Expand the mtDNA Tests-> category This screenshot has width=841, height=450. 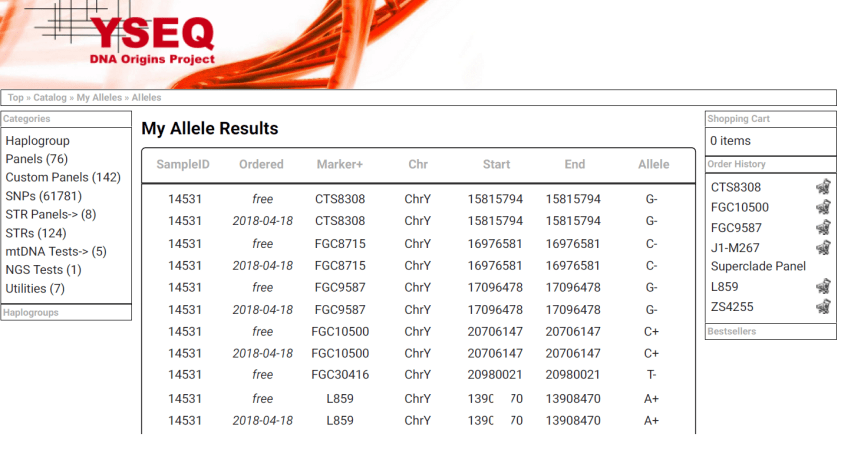pos(56,252)
